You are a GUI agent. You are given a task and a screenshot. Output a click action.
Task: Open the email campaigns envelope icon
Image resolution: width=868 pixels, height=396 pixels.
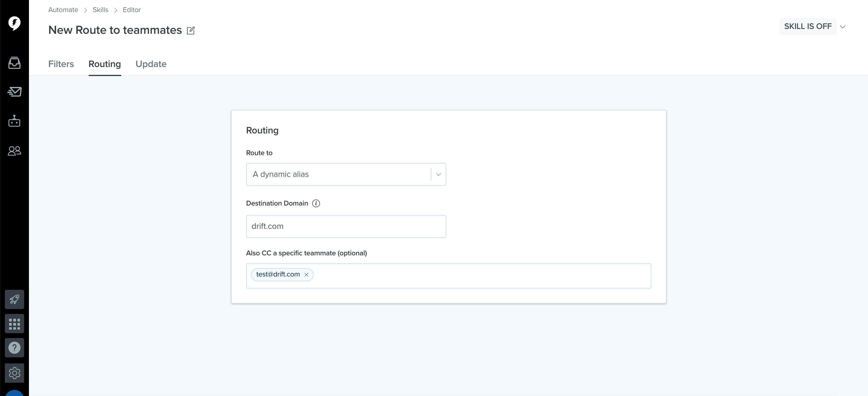tap(14, 91)
